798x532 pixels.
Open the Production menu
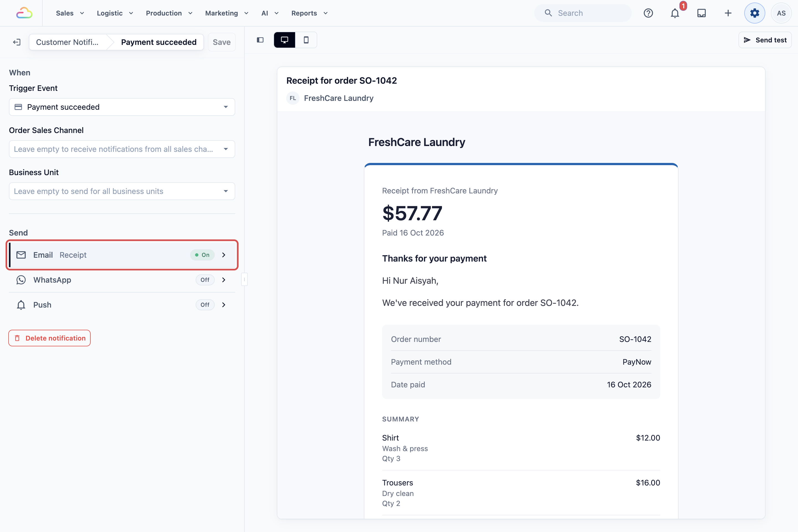coord(169,13)
